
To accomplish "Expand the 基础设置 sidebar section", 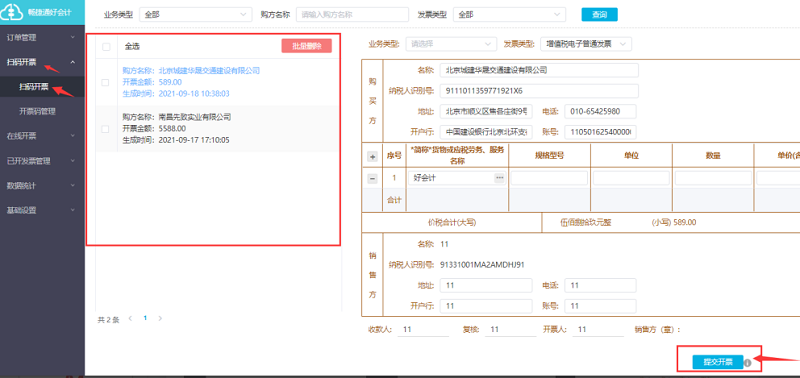I will (42, 210).
